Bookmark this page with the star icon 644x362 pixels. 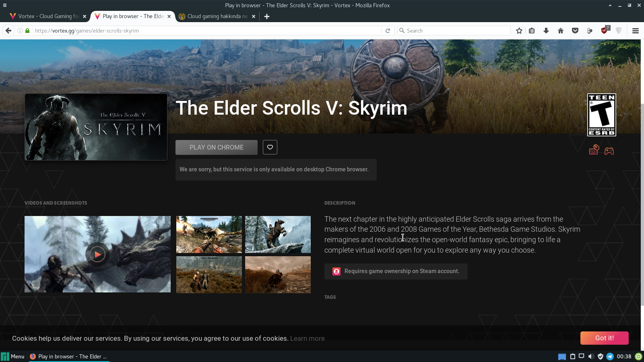coord(519,31)
